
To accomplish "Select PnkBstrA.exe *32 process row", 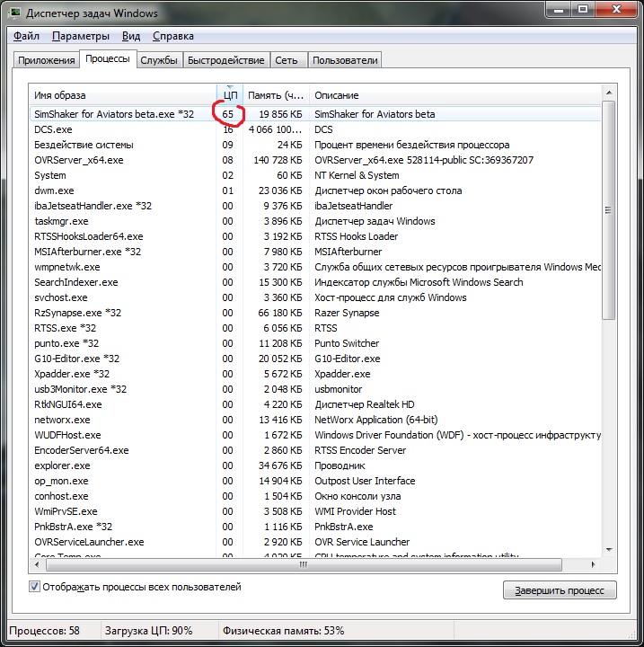I will [315, 527].
